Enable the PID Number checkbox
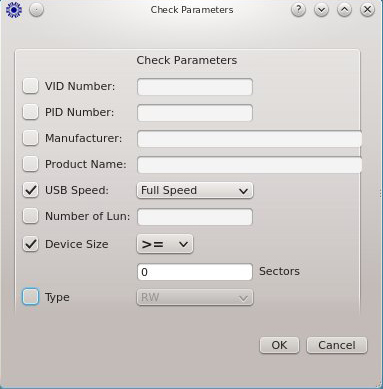The height and width of the screenshot is (389, 383). click(x=30, y=112)
